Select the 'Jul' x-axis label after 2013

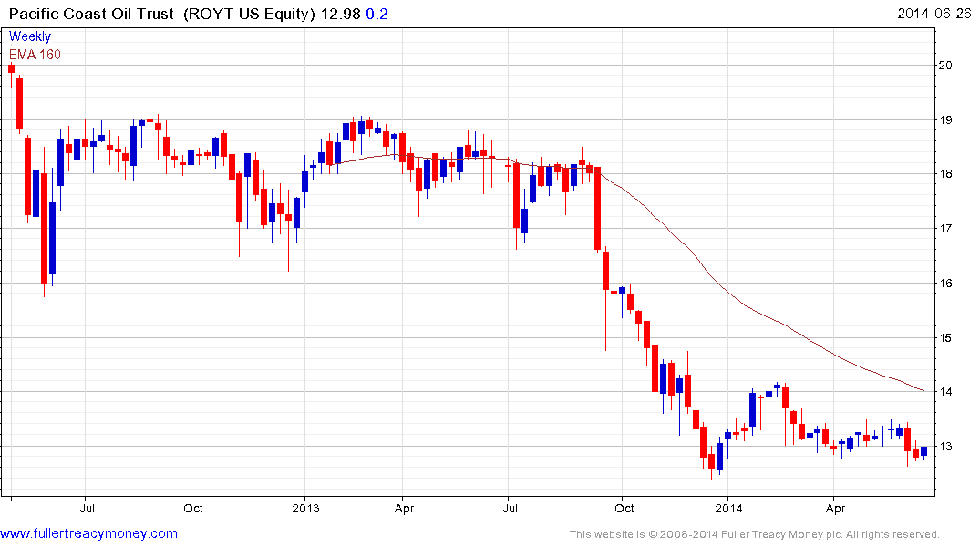tap(510, 508)
